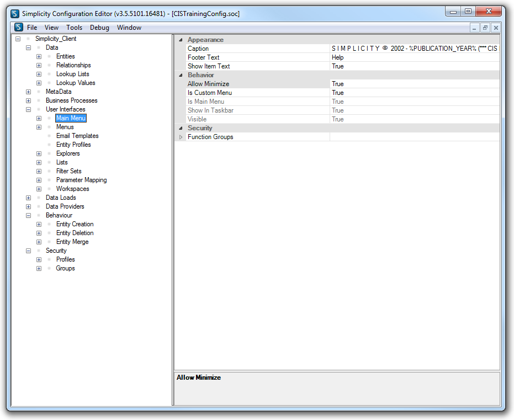Expand the Entities node
The height and width of the screenshot is (420, 514).
tap(39, 56)
